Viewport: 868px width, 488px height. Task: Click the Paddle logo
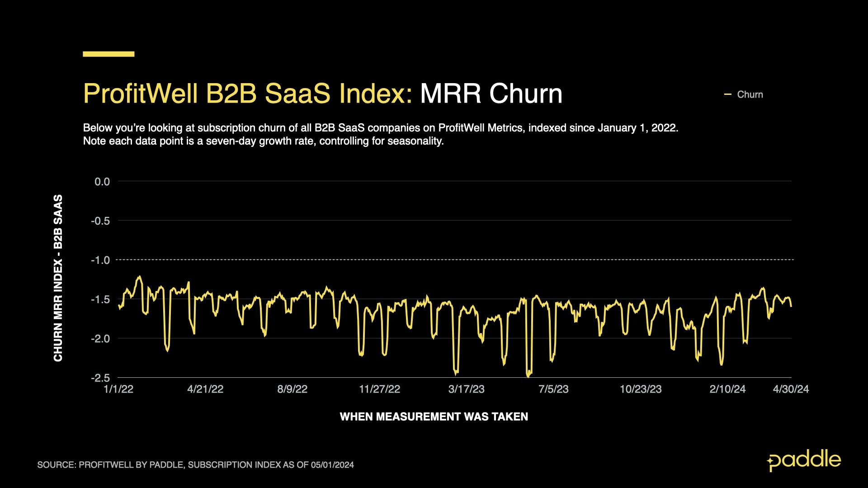coord(802,461)
